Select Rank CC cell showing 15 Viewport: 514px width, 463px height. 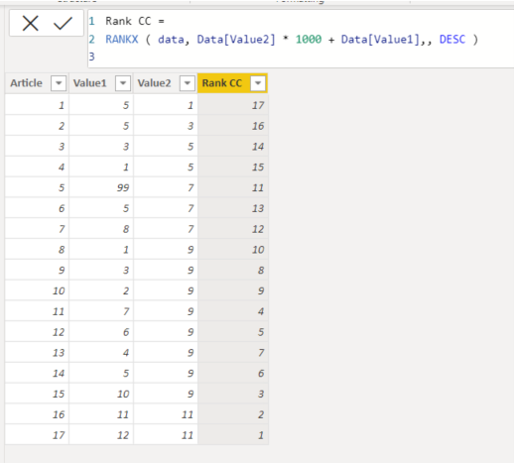(233, 167)
